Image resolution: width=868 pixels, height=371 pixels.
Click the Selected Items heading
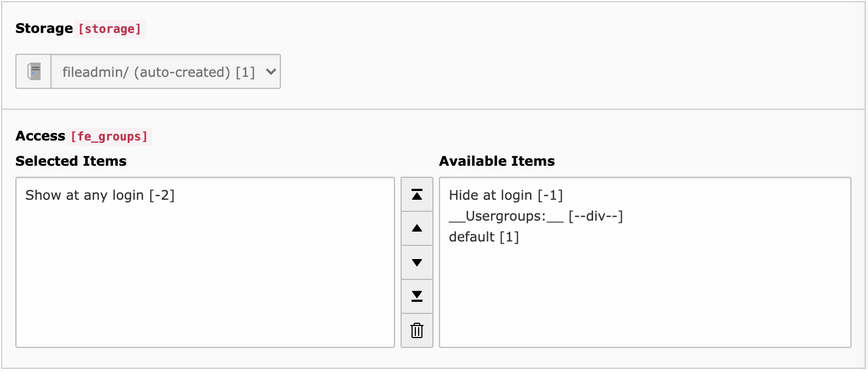pos(71,161)
